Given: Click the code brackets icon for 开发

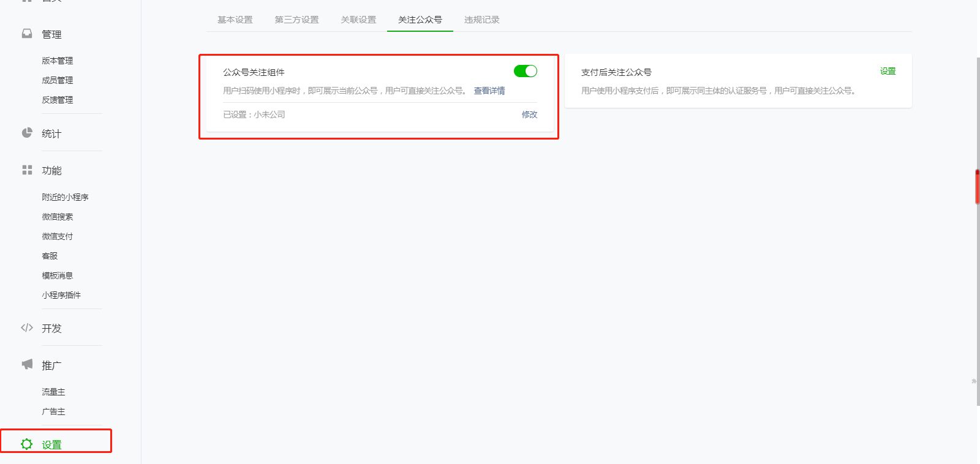Looking at the screenshot, I should pyautogui.click(x=27, y=327).
